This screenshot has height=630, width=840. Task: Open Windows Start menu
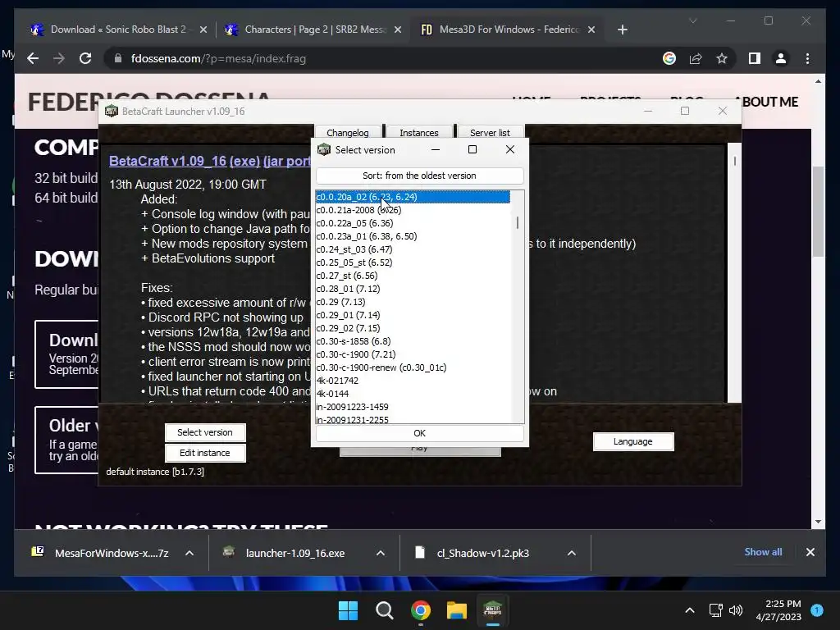click(348, 610)
